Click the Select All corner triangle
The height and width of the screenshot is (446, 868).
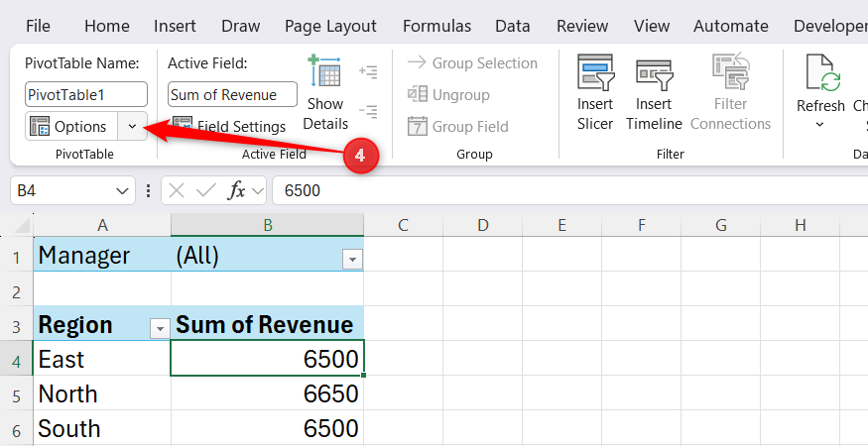pyautogui.click(x=21, y=225)
